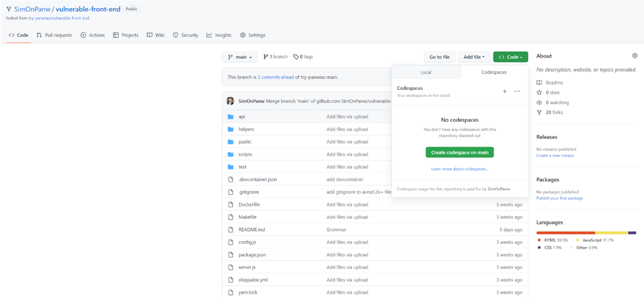Click Publish your first package link
Viewport: 644px width, 297px height.
tap(560, 198)
